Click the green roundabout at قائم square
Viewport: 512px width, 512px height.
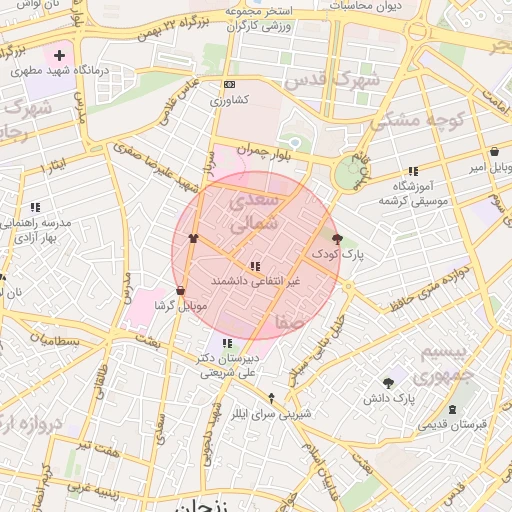click(x=348, y=172)
